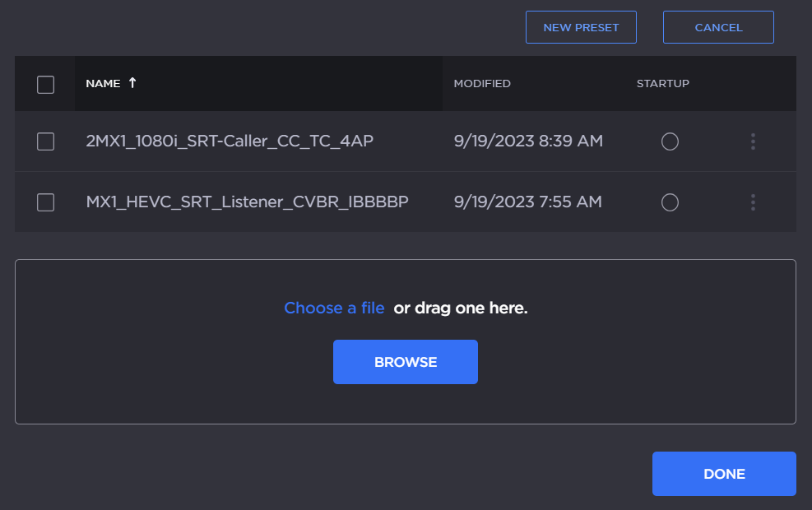Click the NAME column header

[103, 84]
